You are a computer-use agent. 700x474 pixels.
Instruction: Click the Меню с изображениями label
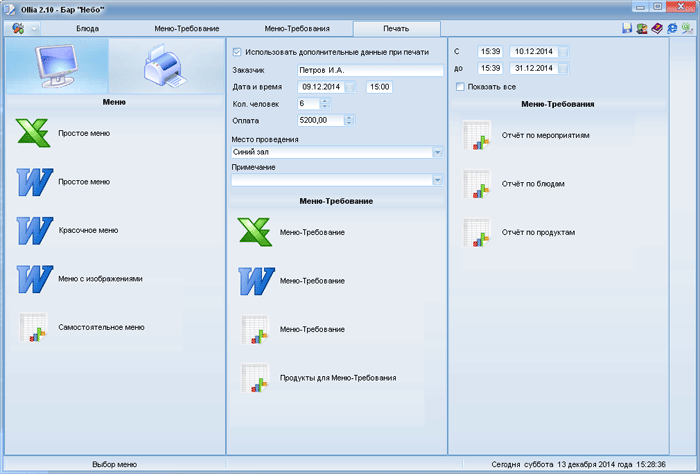(x=100, y=279)
